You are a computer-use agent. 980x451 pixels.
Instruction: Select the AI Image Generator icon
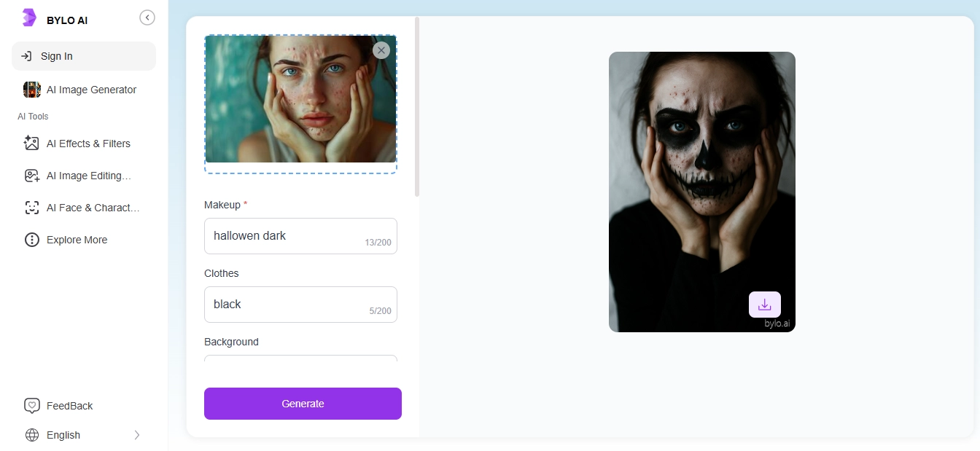click(x=32, y=89)
